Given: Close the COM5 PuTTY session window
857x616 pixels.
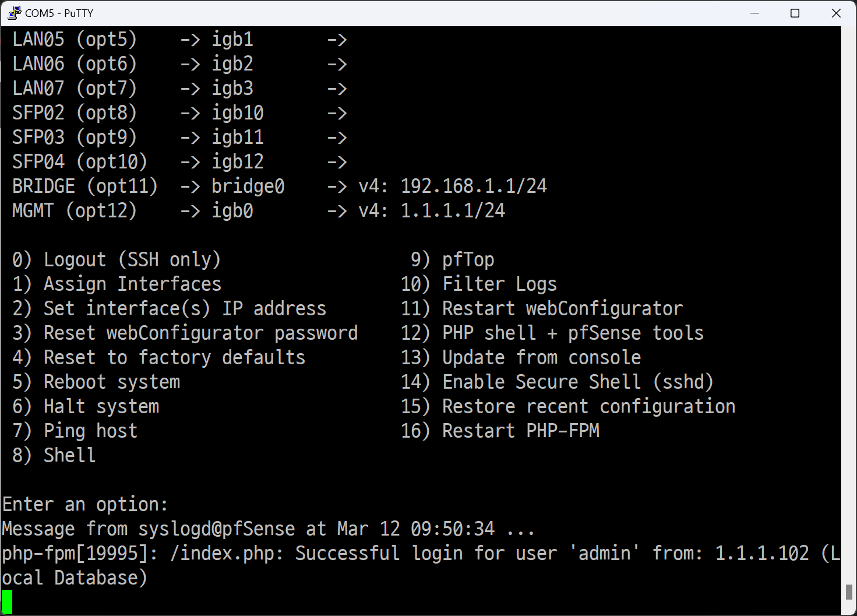Looking at the screenshot, I should pyautogui.click(x=836, y=13).
